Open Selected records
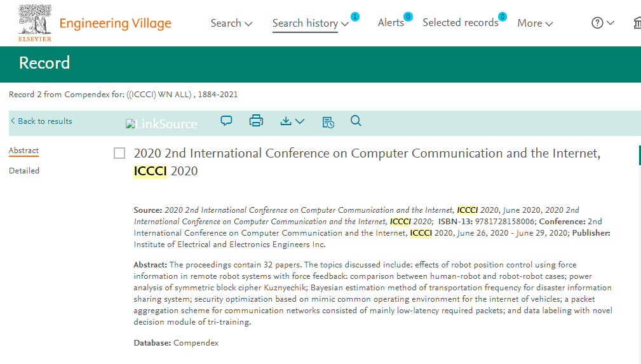641x364 pixels. point(461,22)
